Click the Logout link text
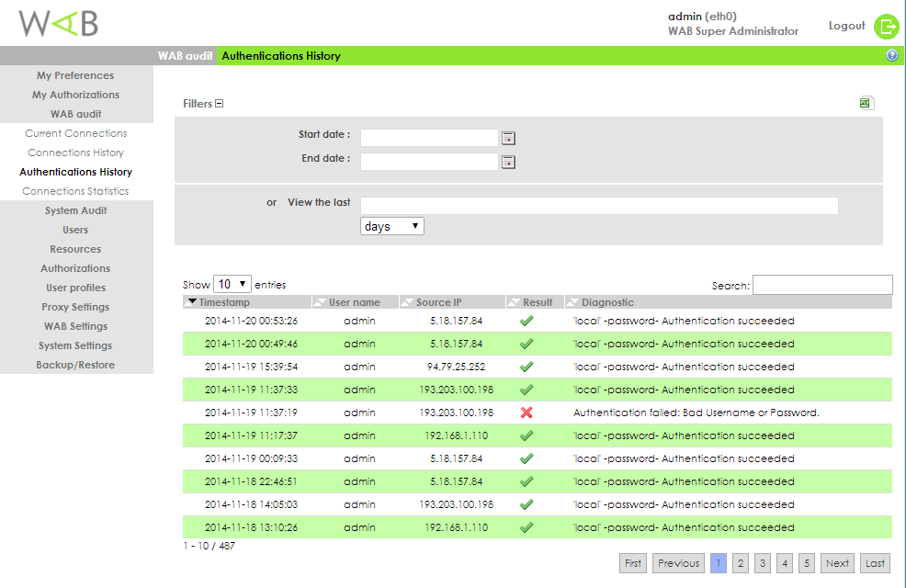 pos(846,26)
